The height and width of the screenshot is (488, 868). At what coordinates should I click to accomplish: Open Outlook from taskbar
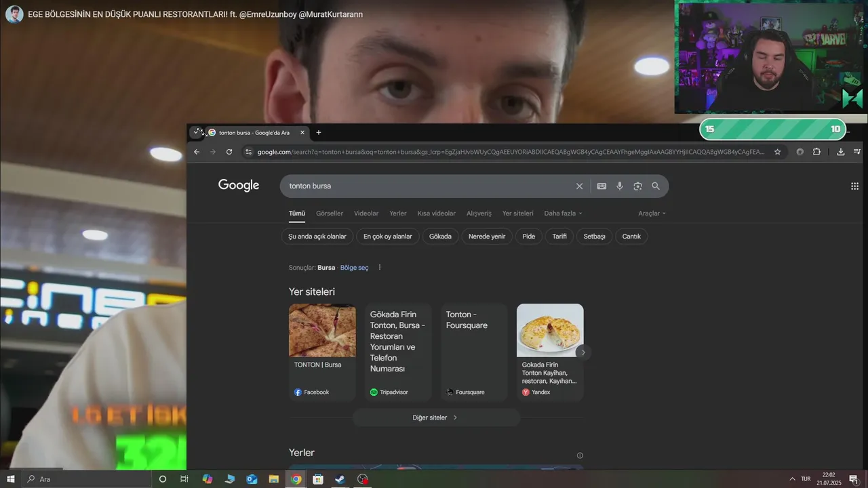tap(252, 479)
